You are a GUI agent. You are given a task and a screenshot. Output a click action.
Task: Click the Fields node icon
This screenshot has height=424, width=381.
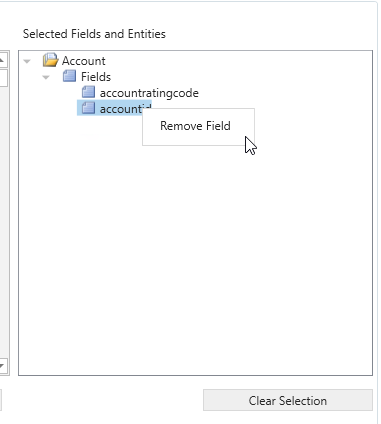coord(69,76)
